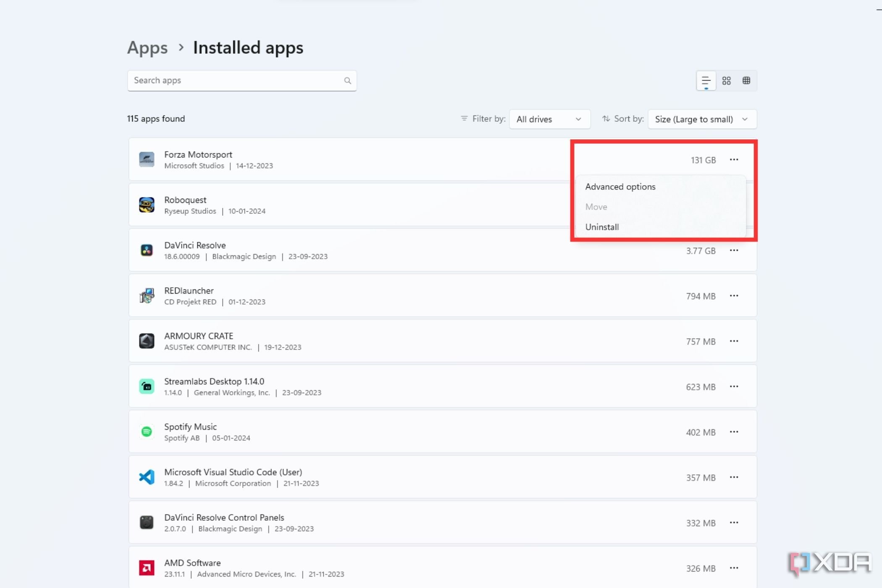Click the Spotify Music app icon
This screenshot has width=882, height=588.
[147, 432]
